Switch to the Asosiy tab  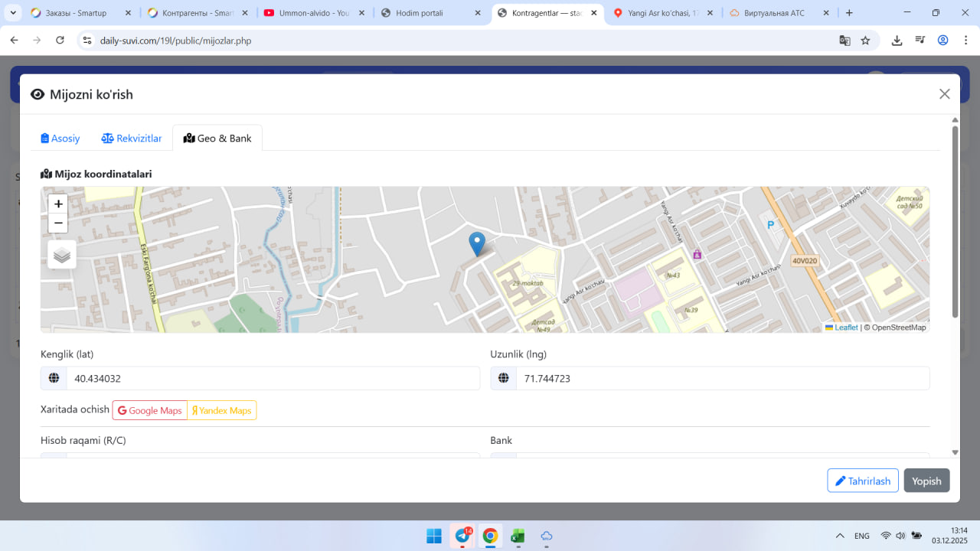tap(60, 139)
